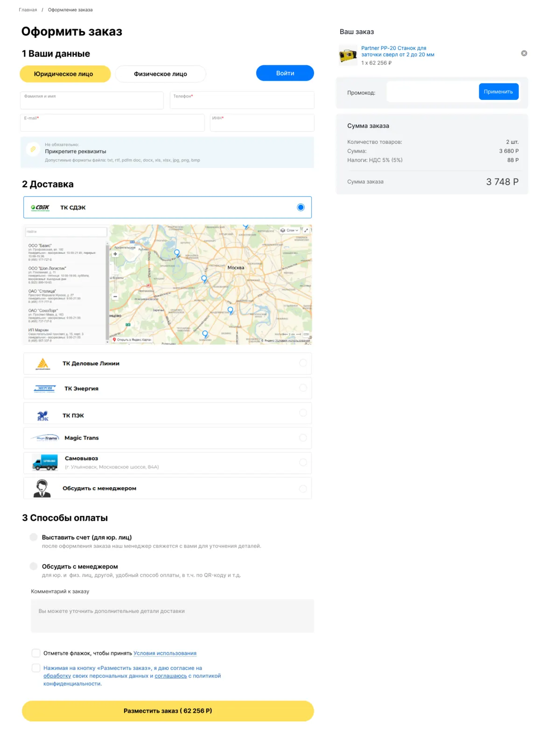
Task: Choose the ТК Деловые Линии radio button
Action: pyautogui.click(x=303, y=363)
